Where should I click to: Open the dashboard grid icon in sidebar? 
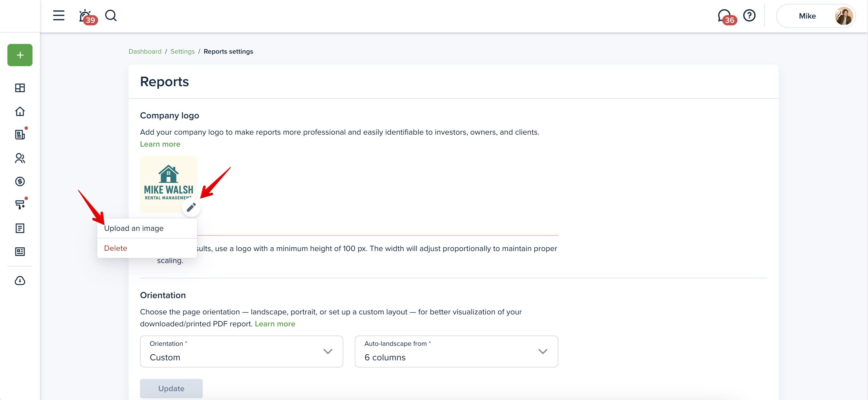[20, 88]
